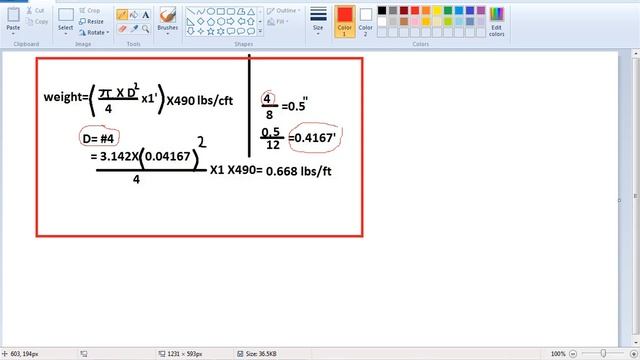Image resolution: width=640 pixels, height=360 pixels.
Task: Choose the Line shape
Action: tap(191, 11)
